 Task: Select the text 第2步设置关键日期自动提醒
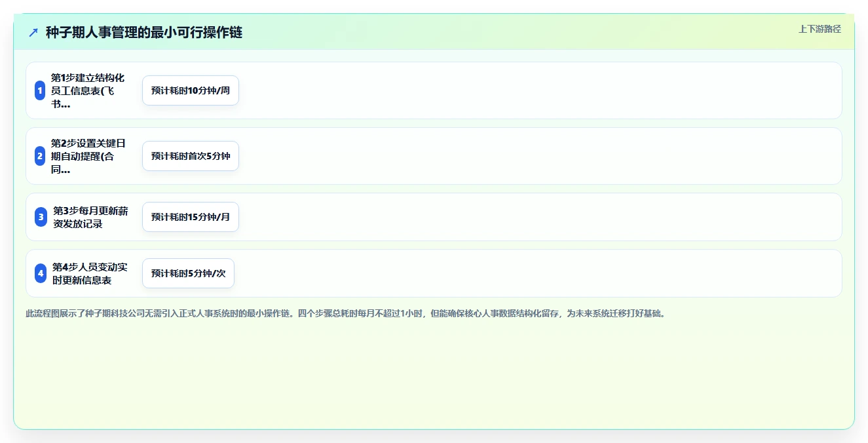(88, 156)
